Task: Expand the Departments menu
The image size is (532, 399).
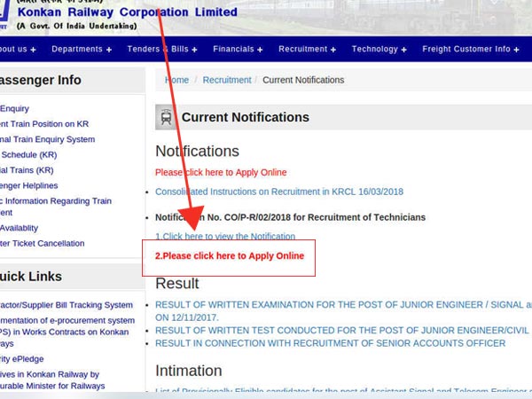Action: coord(82,49)
